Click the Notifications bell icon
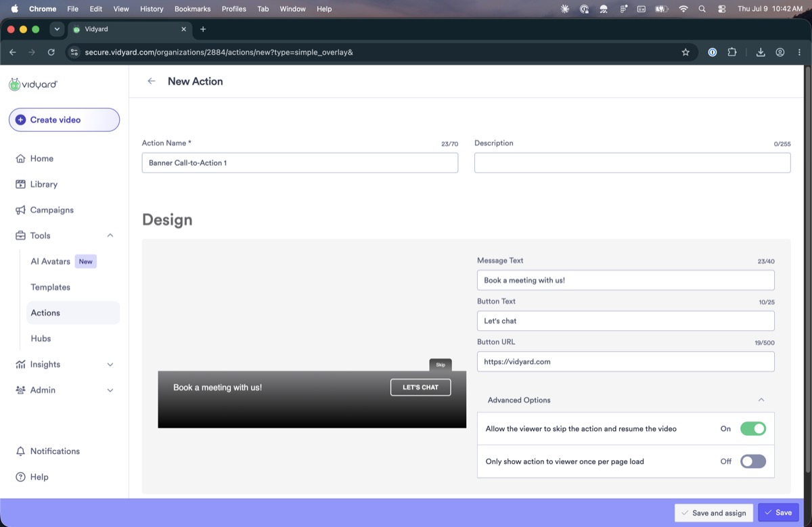 click(x=20, y=451)
